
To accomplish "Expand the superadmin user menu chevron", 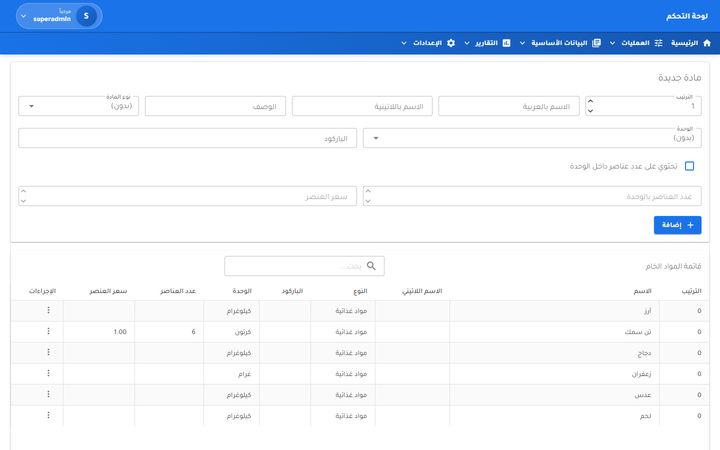I will (23, 17).
